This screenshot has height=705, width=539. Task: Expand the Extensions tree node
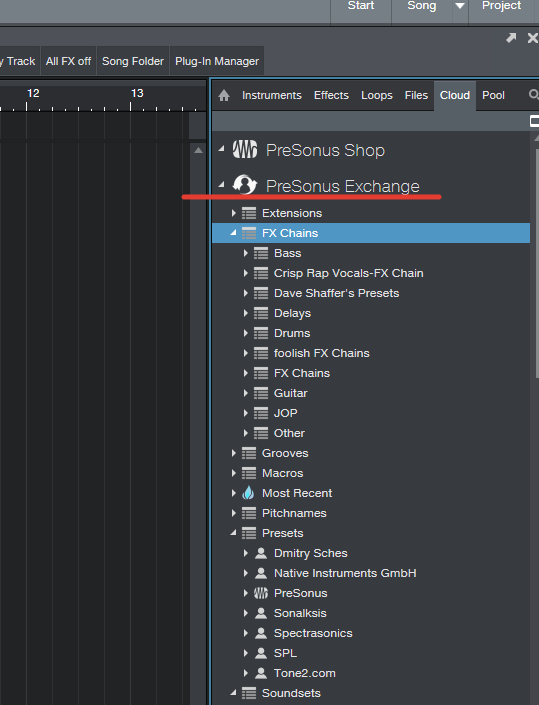233,213
